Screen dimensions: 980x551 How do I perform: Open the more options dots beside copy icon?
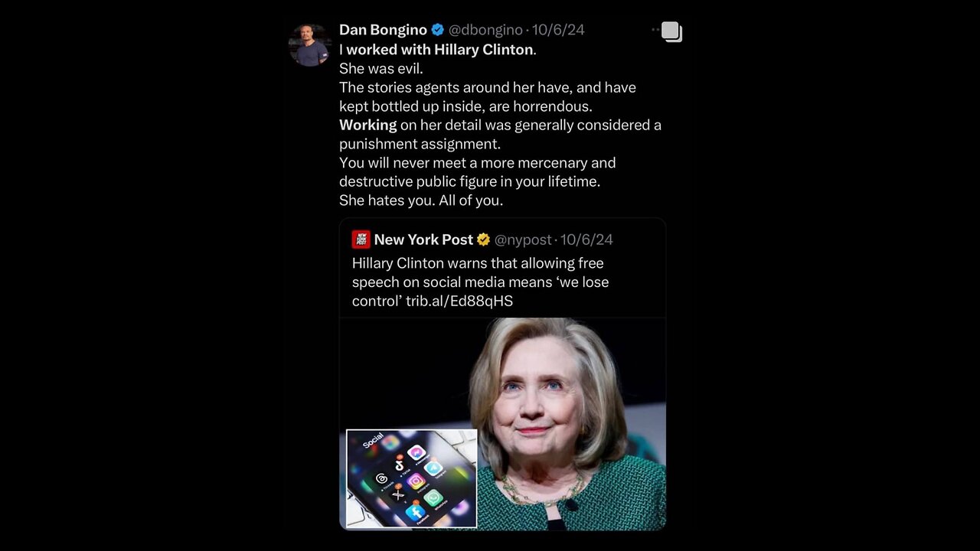coord(655,30)
